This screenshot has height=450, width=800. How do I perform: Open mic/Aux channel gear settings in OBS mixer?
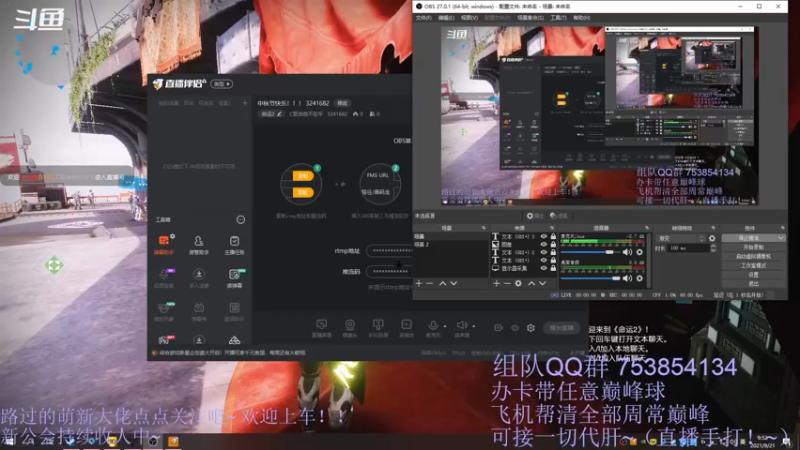pyautogui.click(x=639, y=252)
